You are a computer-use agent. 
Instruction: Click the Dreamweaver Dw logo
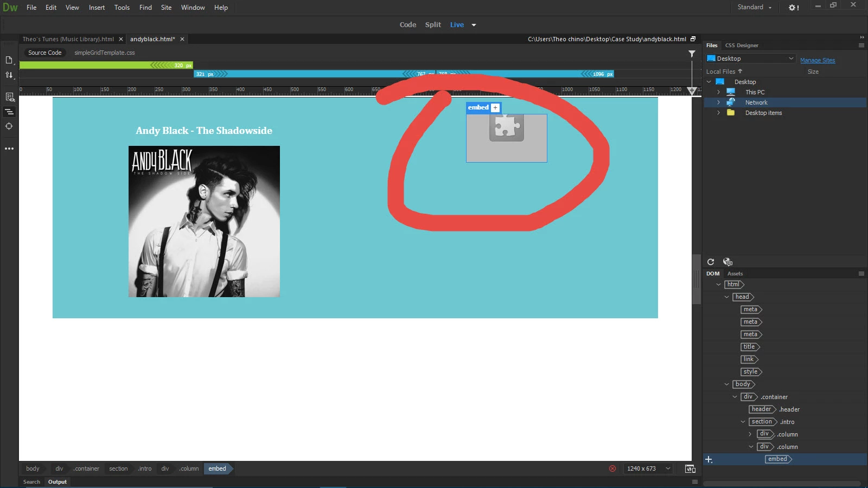[10, 8]
